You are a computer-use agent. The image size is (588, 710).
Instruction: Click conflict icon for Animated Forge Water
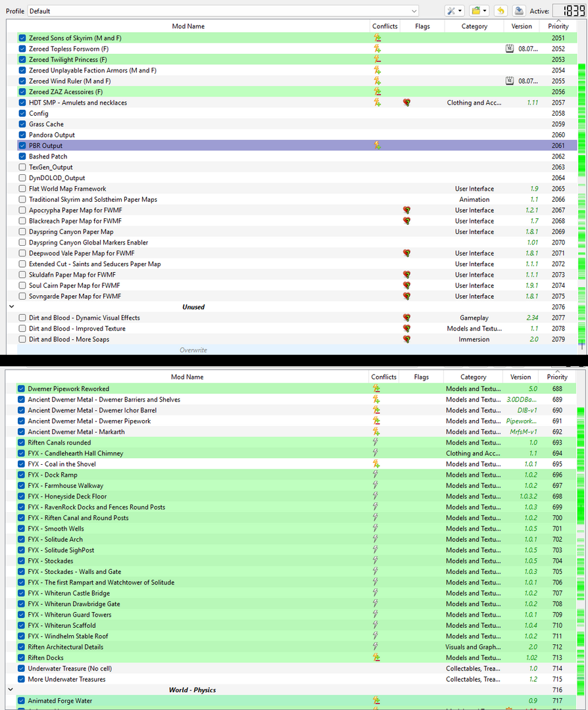pyautogui.click(x=376, y=701)
